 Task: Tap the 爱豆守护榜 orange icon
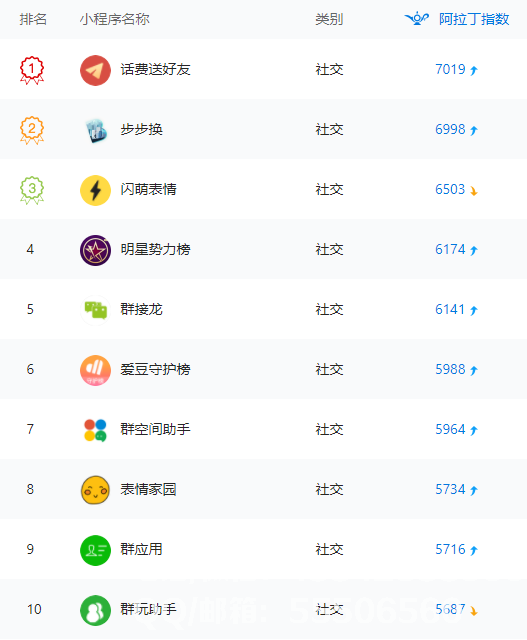tap(95, 370)
